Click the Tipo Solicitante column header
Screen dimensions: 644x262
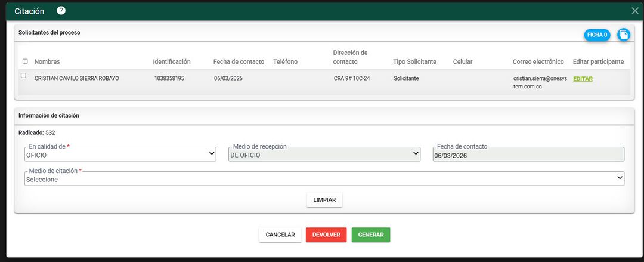pyautogui.click(x=414, y=61)
